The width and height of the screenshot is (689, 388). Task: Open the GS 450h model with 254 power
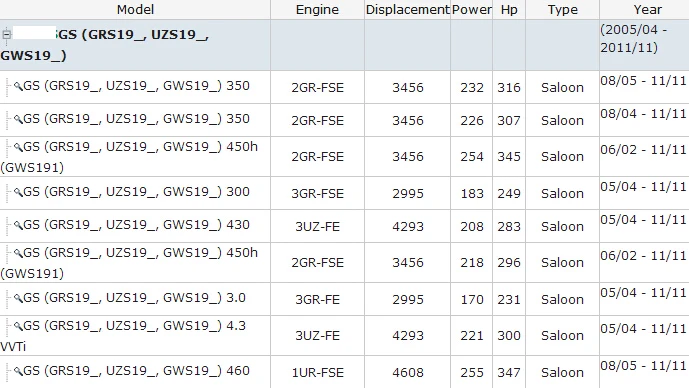coord(129,156)
